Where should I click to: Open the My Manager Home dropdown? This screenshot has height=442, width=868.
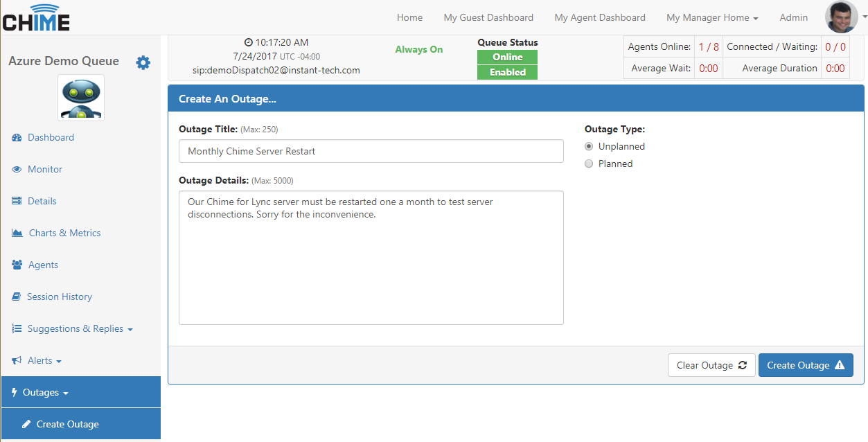click(711, 17)
